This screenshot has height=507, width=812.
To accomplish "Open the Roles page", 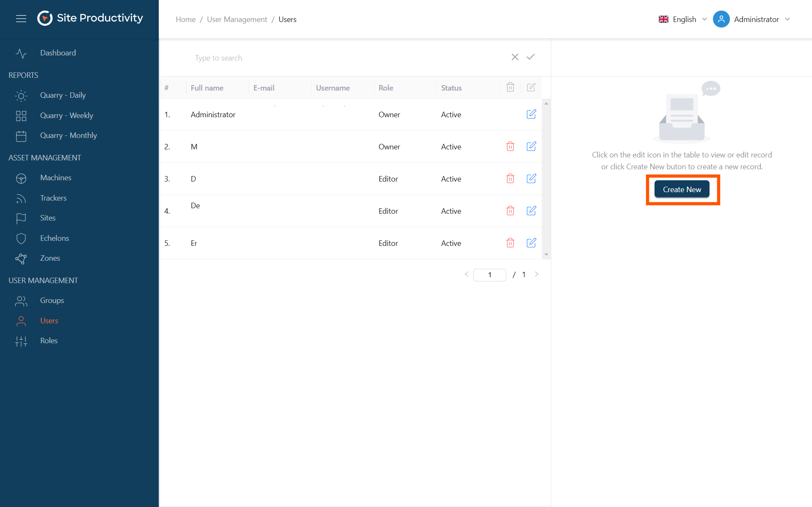I will (x=49, y=341).
